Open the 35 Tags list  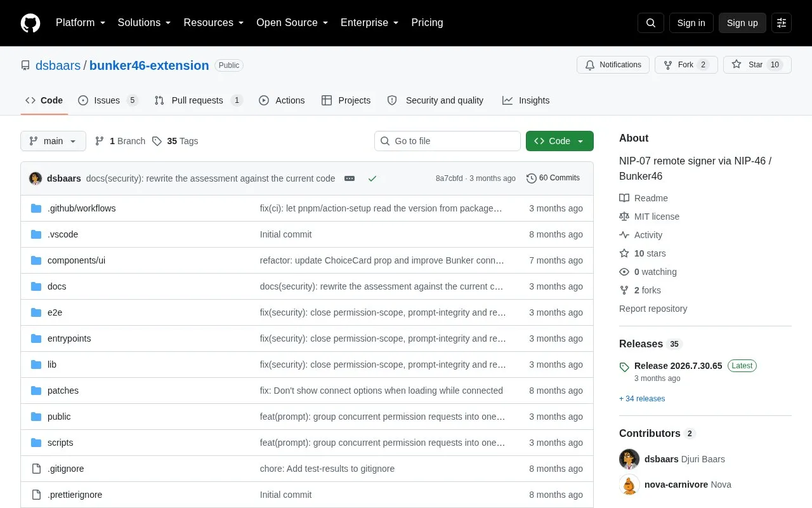click(175, 141)
